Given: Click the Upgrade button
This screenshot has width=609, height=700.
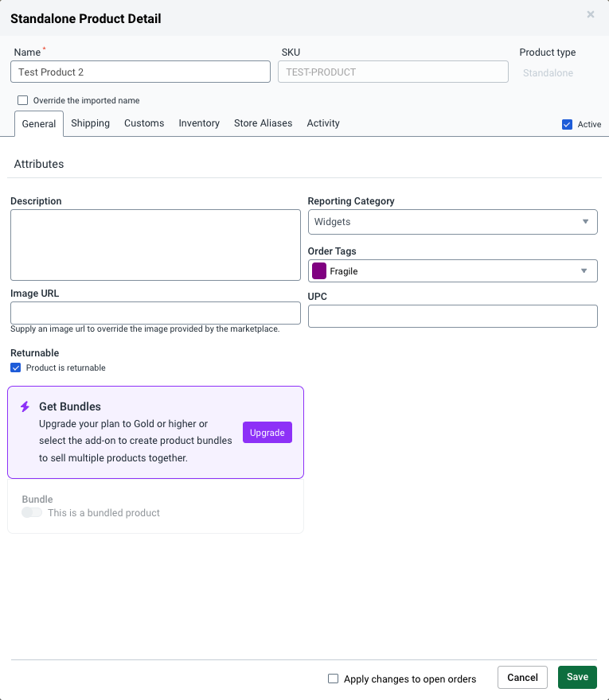Looking at the screenshot, I should point(267,432).
